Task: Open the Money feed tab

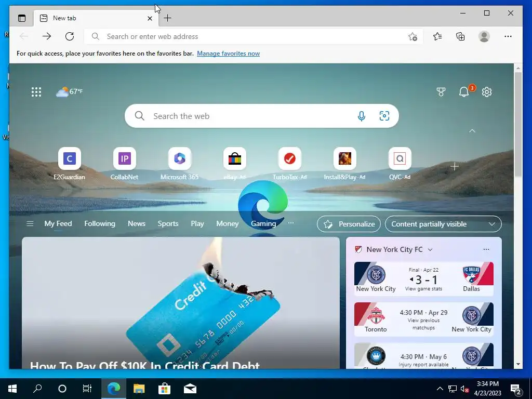Action: (228, 223)
